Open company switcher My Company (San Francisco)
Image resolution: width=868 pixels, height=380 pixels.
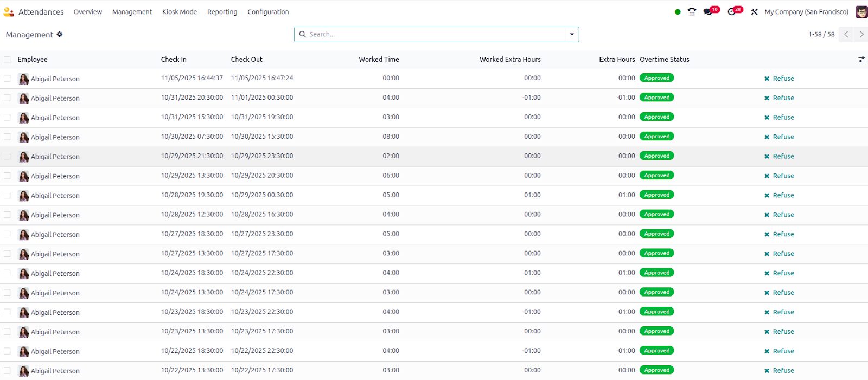pyautogui.click(x=806, y=12)
